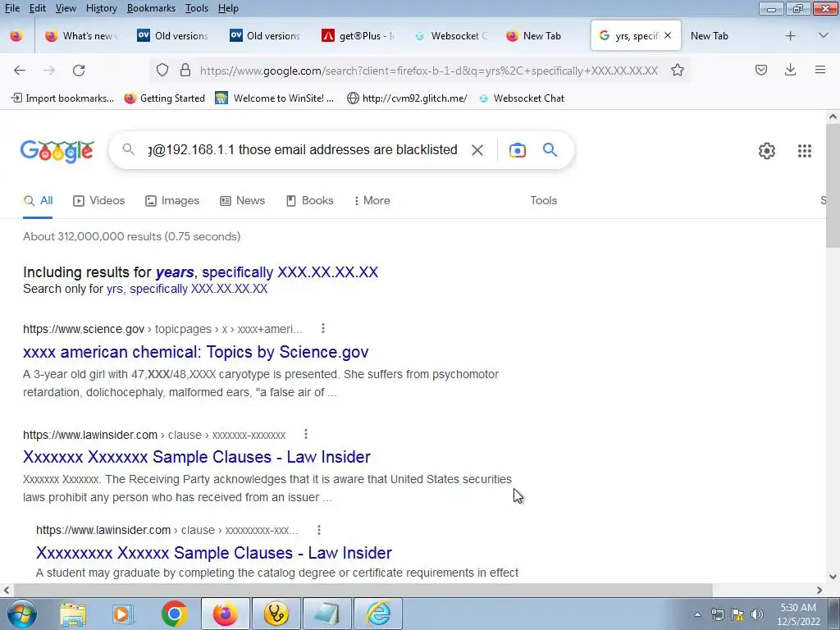Switch to What's new tab

click(81, 36)
